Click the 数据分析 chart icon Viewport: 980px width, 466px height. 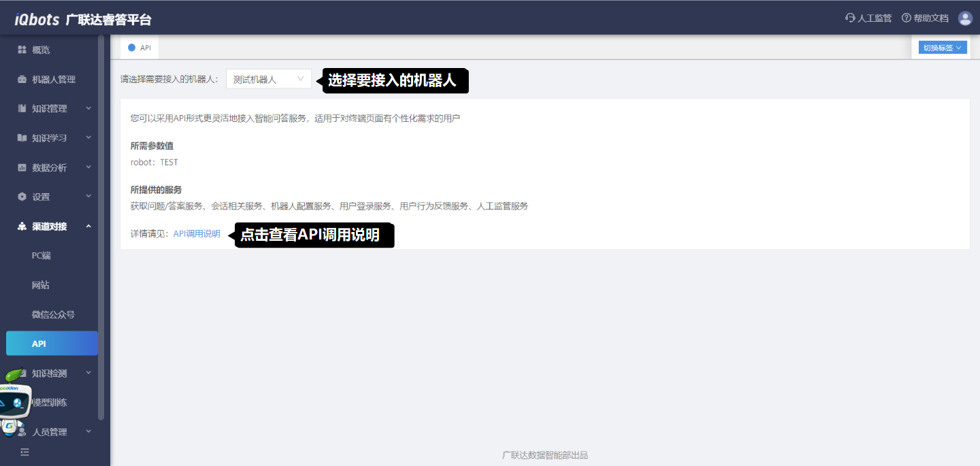tap(22, 167)
